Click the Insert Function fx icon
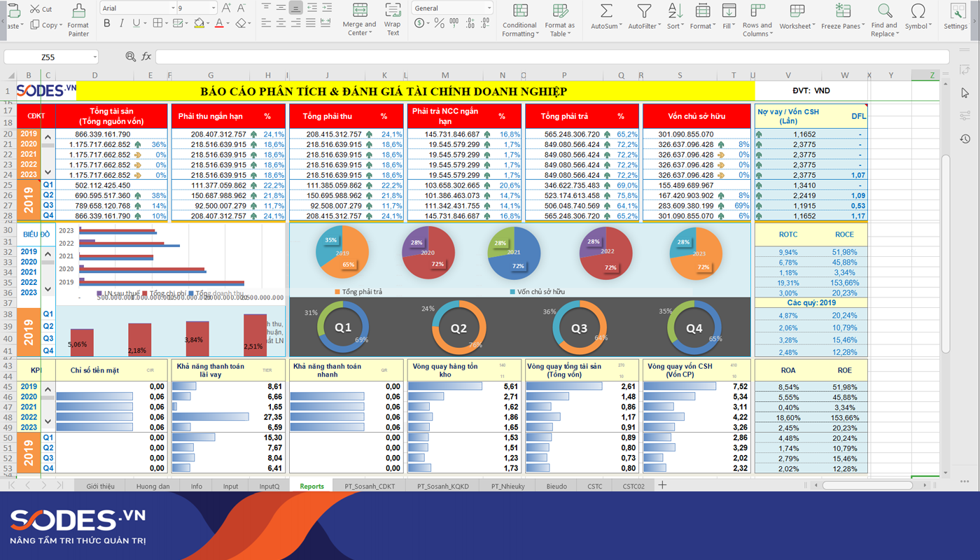Screen dimensions: 980x560 pyautogui.click(x=146, y=57)
